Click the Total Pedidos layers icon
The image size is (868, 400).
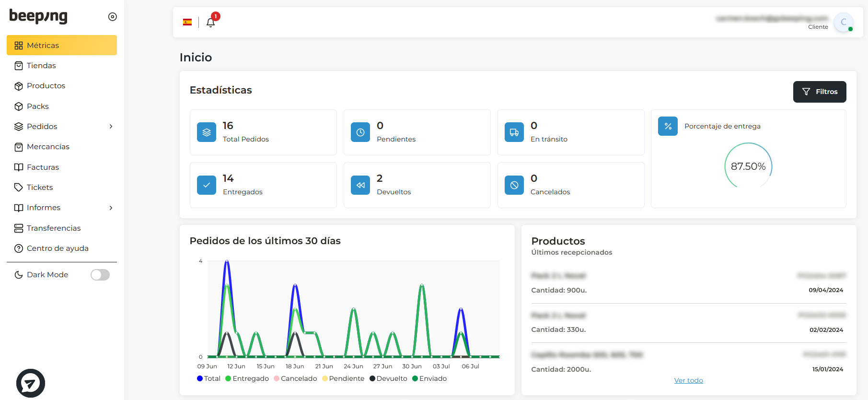[207, 132]
